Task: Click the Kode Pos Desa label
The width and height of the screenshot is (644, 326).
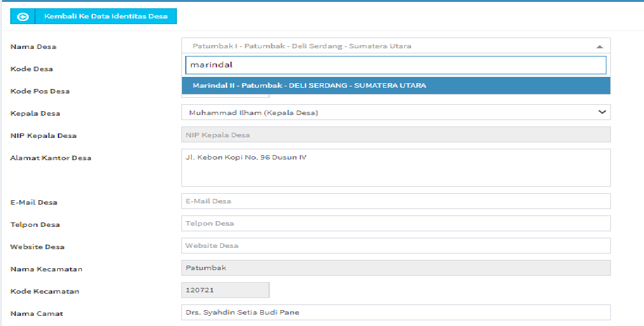Action: click(x=40, y=91)
